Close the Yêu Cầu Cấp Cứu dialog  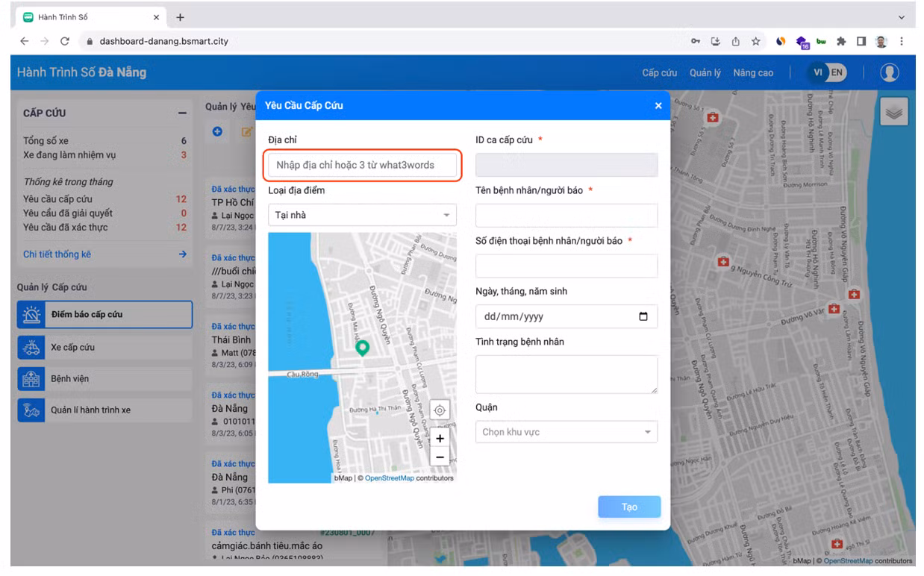(x=658, y=106)
